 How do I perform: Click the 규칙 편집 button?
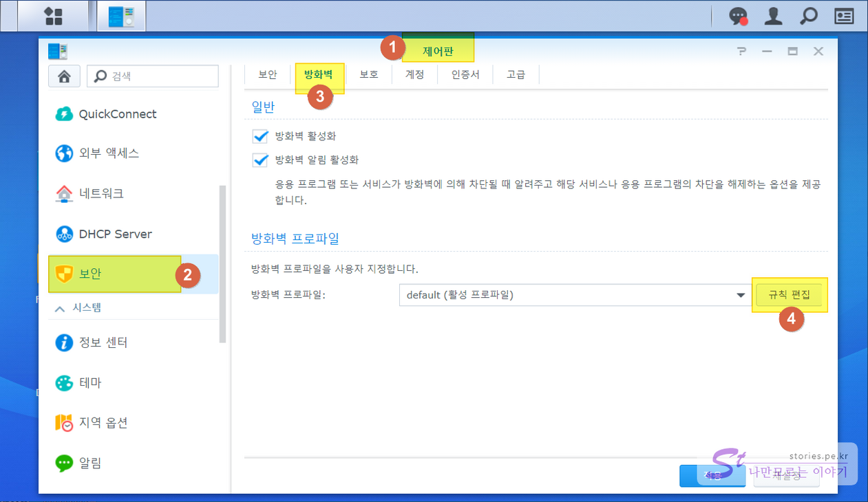tap(789, 295)
